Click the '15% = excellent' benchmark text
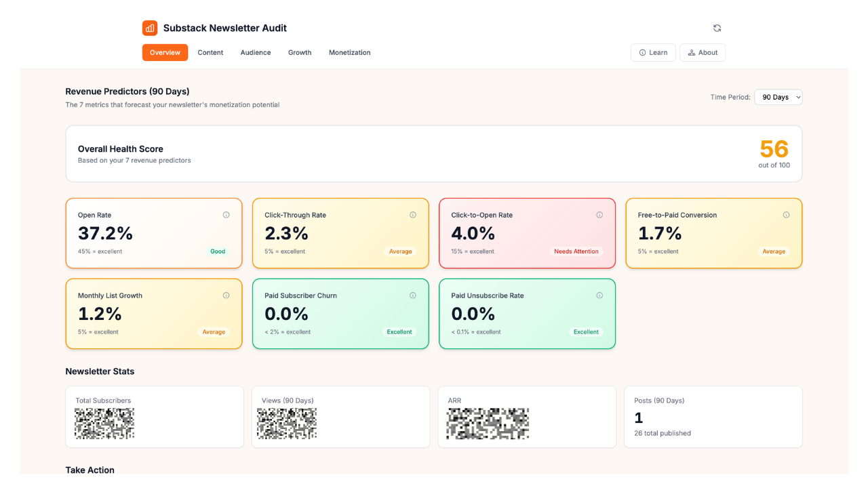The height and width of the screenshot is (488, 868). [473, 251]
